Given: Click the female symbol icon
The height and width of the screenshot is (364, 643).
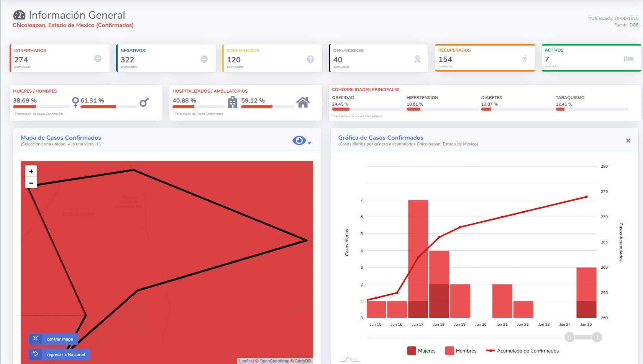Looking at the screenshot, I should click(x=75, y=102).
